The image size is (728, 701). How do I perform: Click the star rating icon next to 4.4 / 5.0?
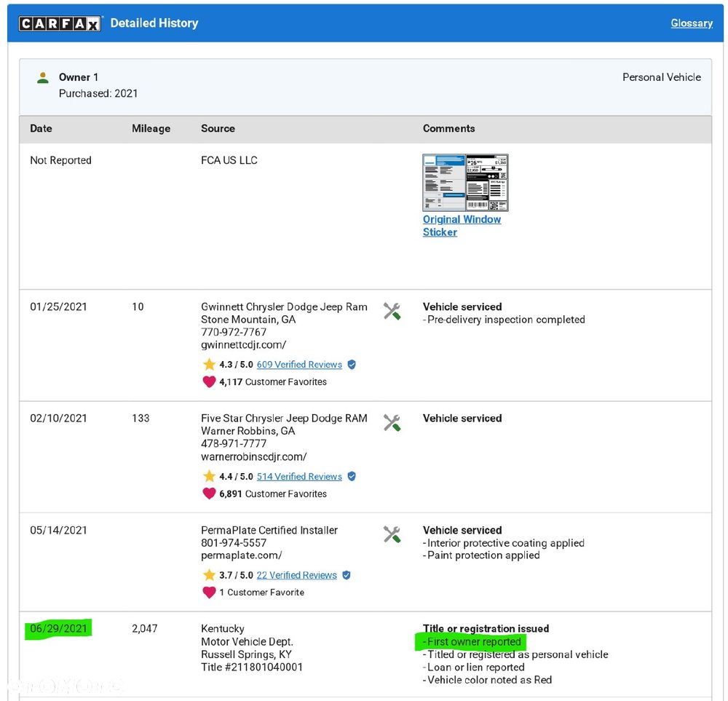pos(209,476)
